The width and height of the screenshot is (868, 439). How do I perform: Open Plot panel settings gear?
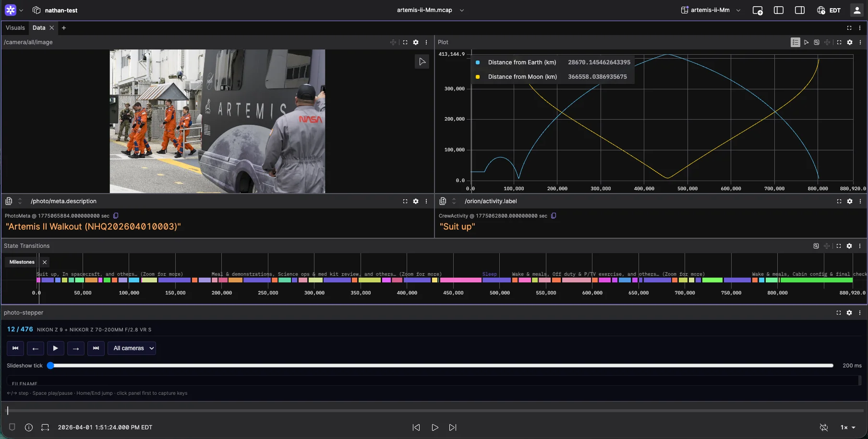click(850, 42)
